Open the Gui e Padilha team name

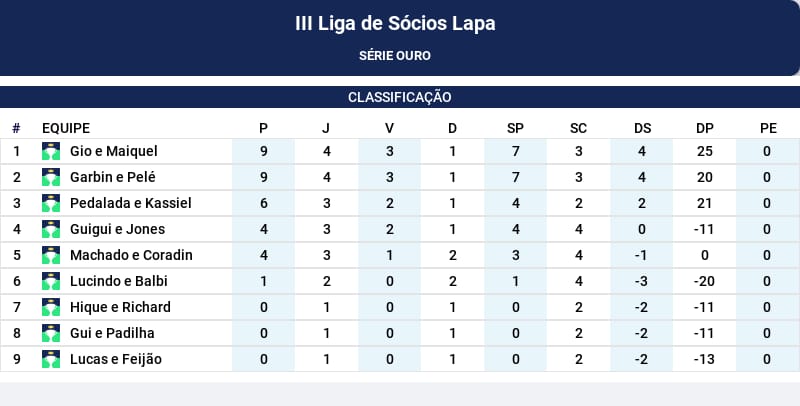click(x=112, y=333)
